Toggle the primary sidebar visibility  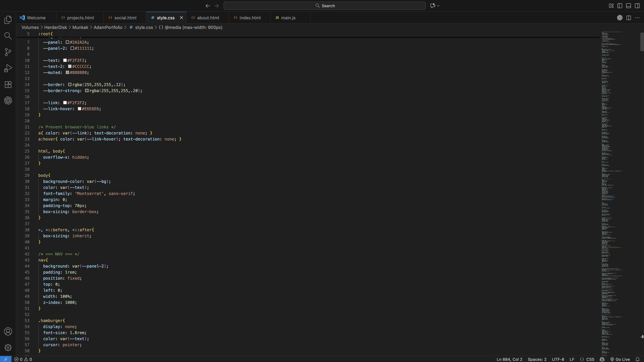tap(620, 6)
